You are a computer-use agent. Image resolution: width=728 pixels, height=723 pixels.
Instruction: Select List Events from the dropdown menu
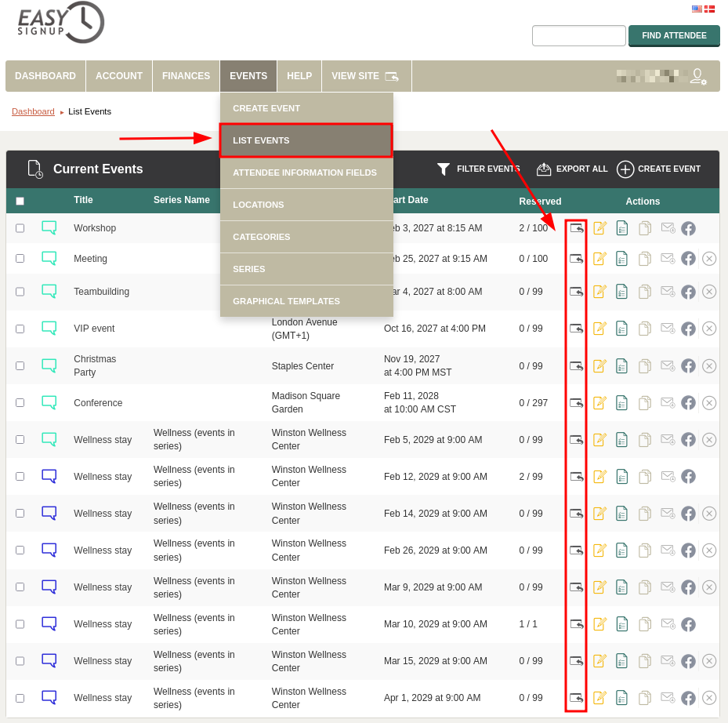(306, 140)
